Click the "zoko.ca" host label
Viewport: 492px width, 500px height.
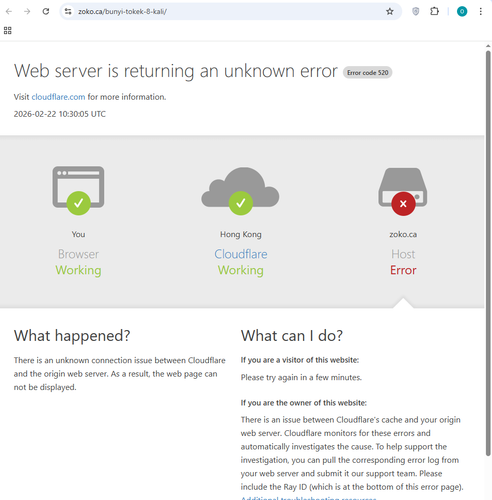[403, 234]
